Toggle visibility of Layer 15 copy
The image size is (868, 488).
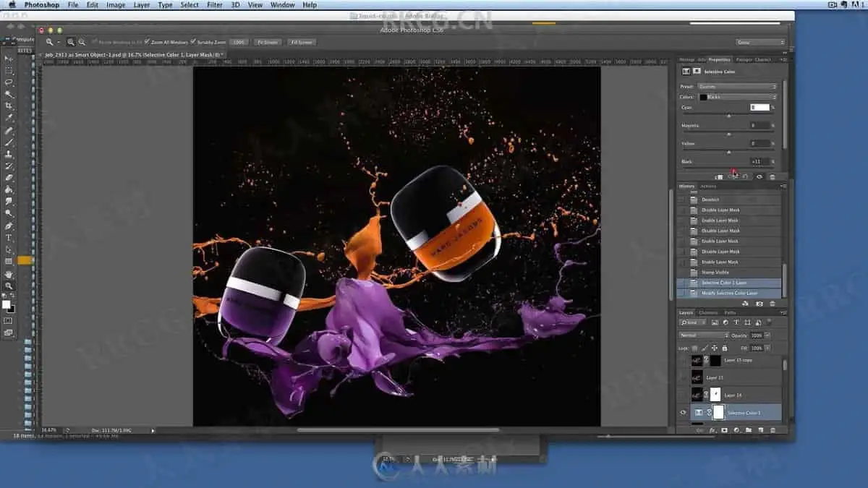click(x=684, y=359)
